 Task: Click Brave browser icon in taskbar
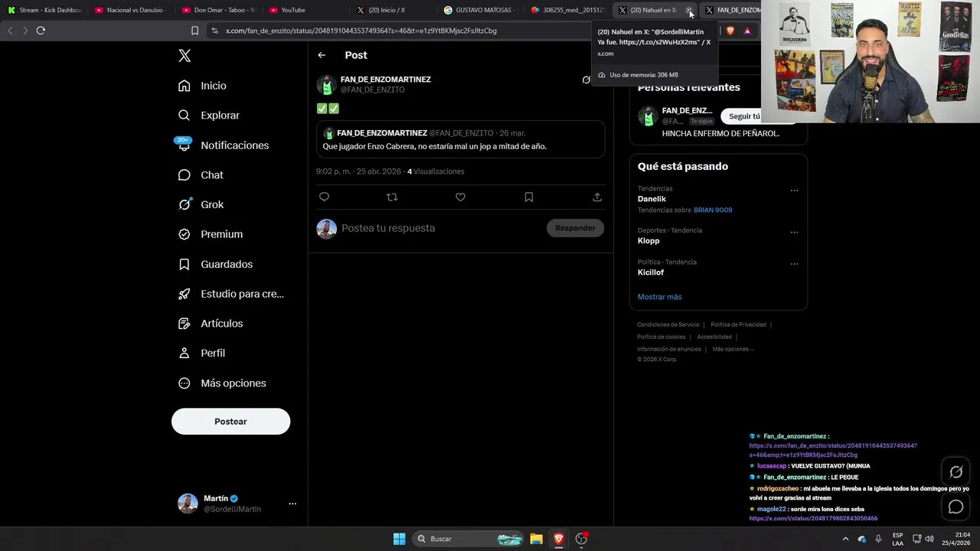coord(559,539)
